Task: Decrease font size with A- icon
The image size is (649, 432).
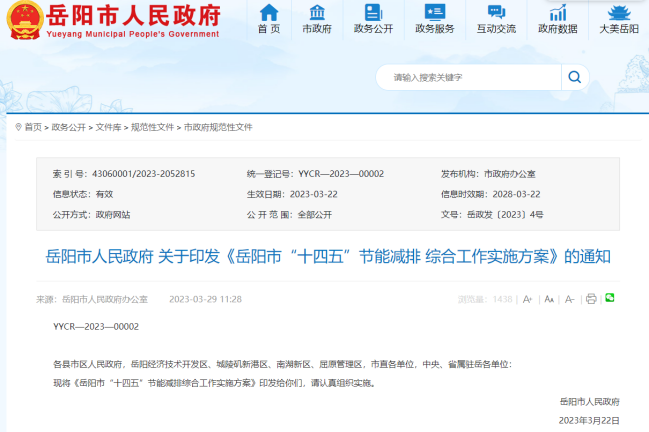Action: tap(569, 299)
